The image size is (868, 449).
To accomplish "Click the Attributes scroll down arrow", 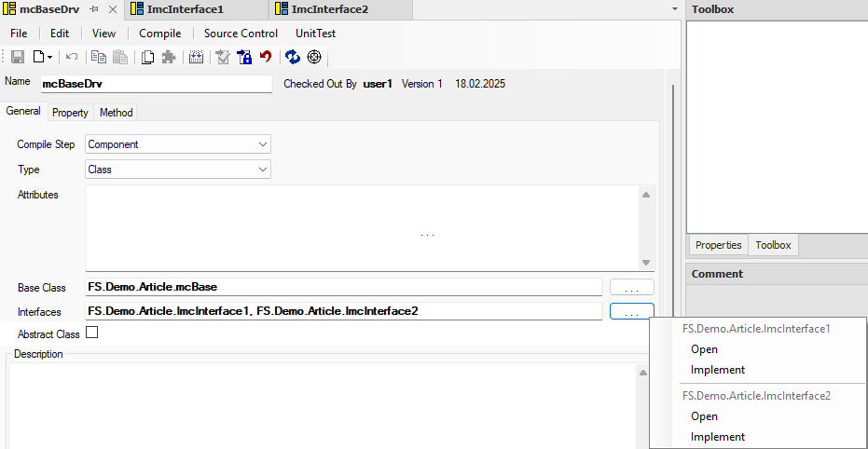I will point(645,264).
